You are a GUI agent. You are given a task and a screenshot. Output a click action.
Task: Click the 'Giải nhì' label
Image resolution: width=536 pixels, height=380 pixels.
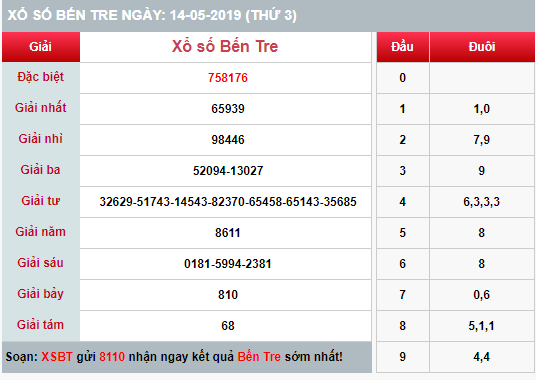41,139
